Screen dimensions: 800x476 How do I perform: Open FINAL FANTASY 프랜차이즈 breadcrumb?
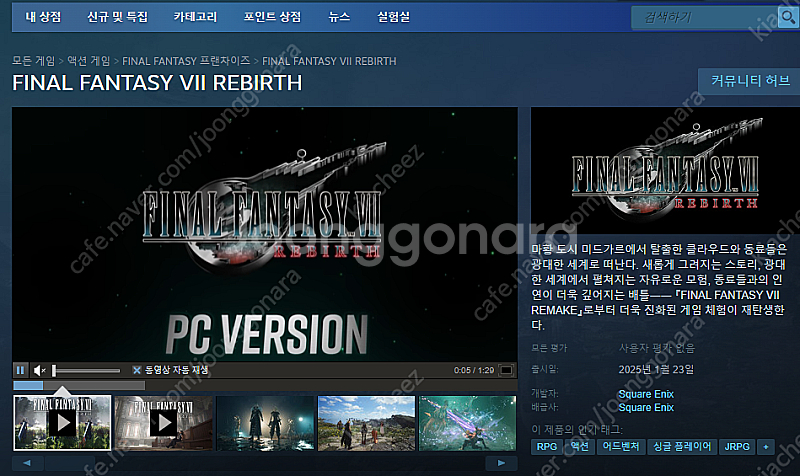click(x=186, y=61)
